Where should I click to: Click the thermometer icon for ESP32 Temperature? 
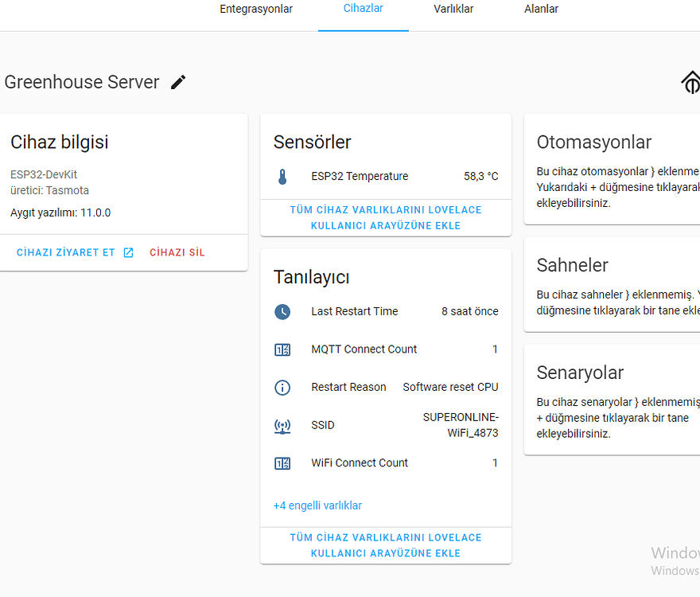click(x=282, y=177)
